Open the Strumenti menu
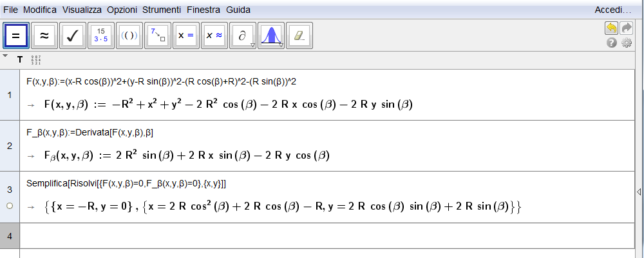This screenshot has width=644, height=258. (x=162, y=10)
